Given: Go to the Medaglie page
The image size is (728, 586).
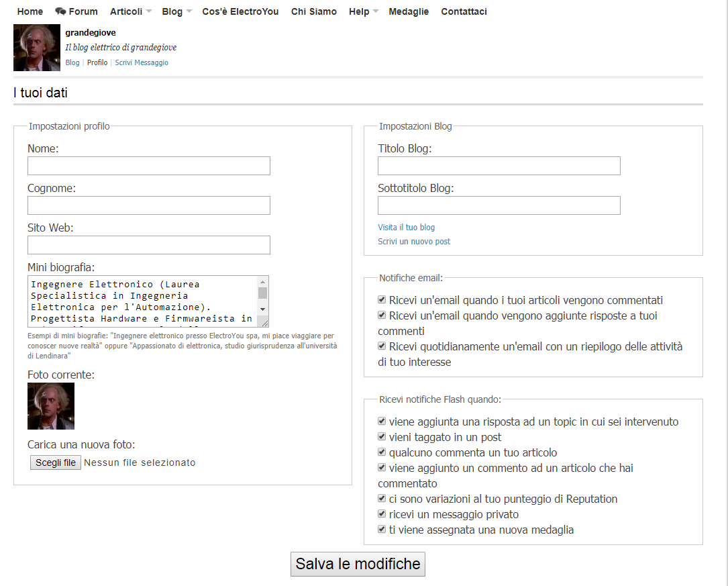Looking at the screenshot, I should click(x=409, y=11).
